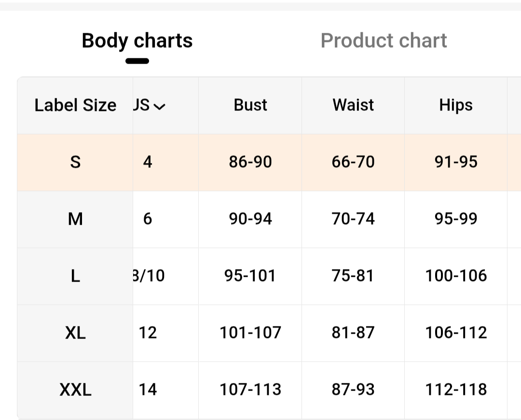Click the Bust column header
521x420 pixels.
click(250, 105)
